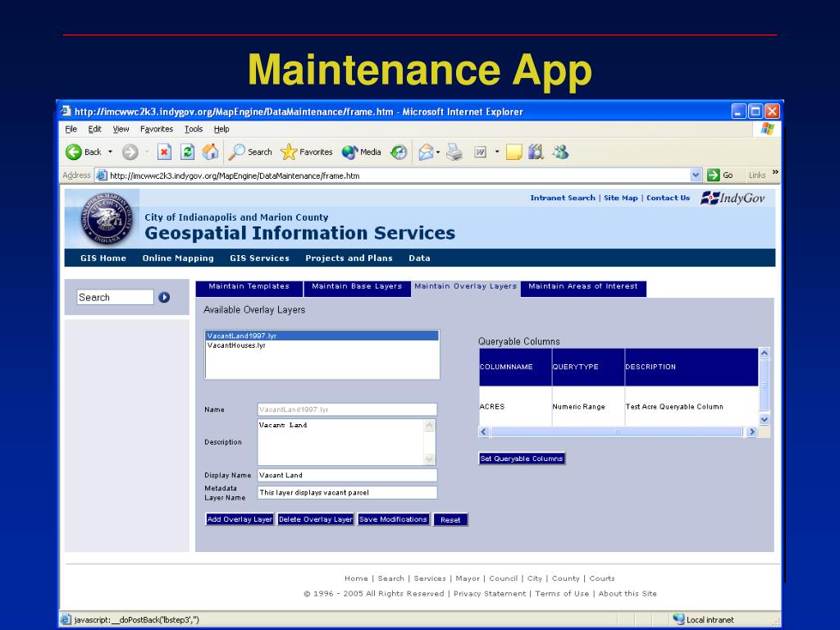Click the Save Modifications button

(393, 519)
